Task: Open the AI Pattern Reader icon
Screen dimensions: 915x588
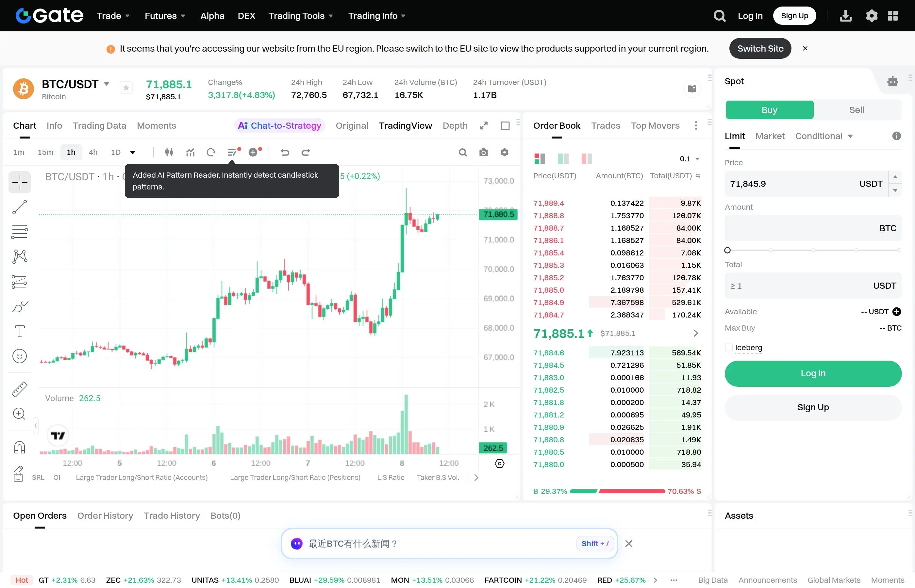Action: pyautogui.click(x=232, y=152)
